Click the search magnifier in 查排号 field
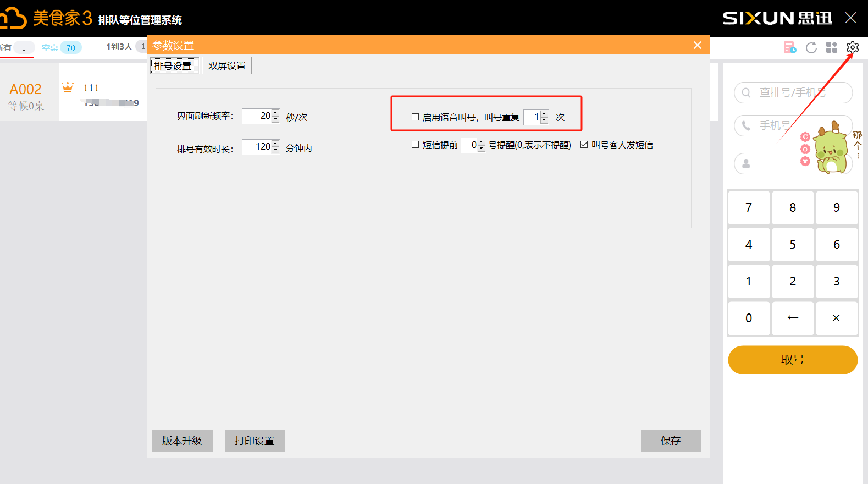868x484 pixels. click(746, 92)
